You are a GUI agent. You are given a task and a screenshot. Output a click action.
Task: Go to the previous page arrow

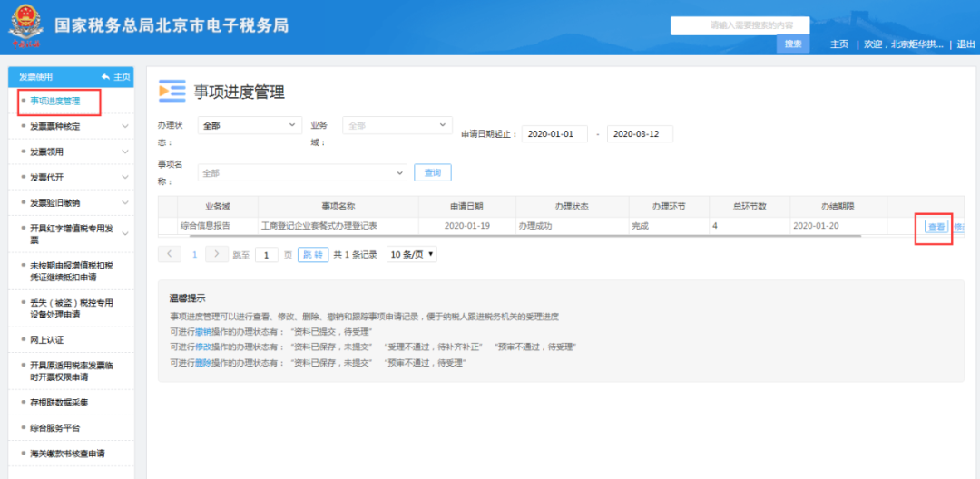(170, 254)
